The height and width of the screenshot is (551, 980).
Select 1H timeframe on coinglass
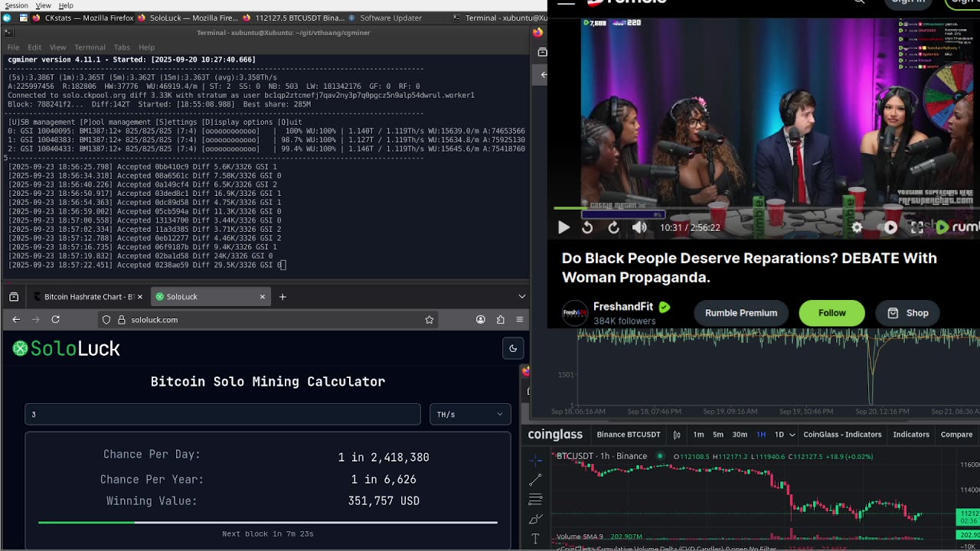point(761,435)
